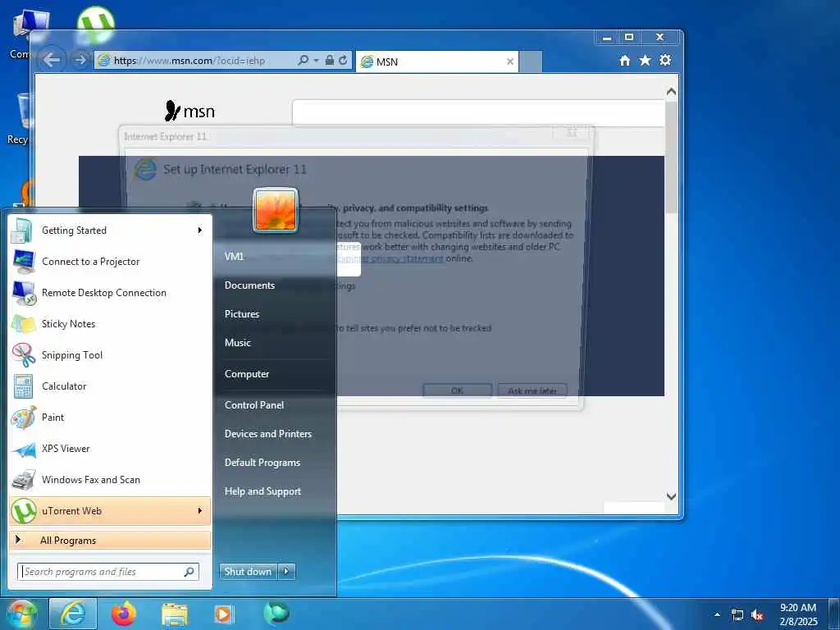Launch the Snipping Tool scissors icon

point(24,355)
